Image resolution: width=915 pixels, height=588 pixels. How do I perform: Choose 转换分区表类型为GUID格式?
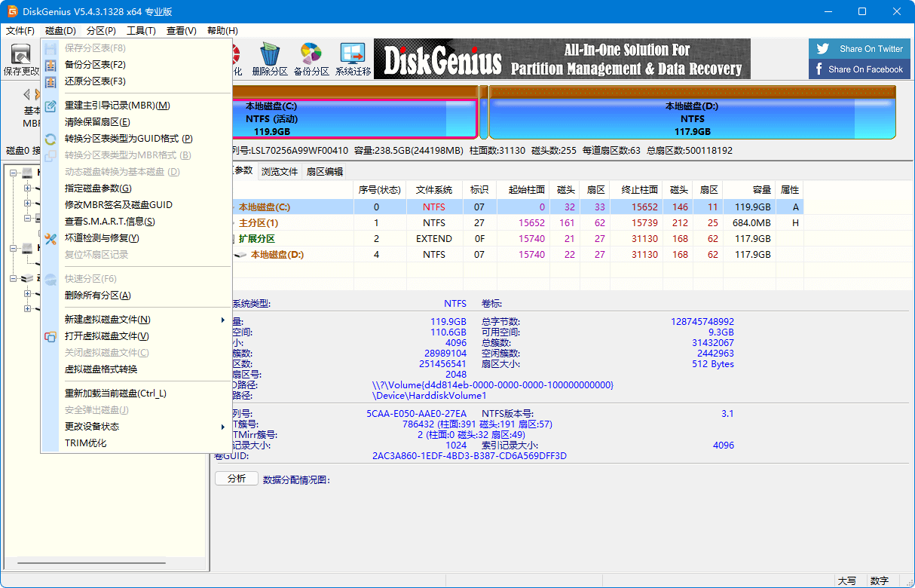[136, 139]
